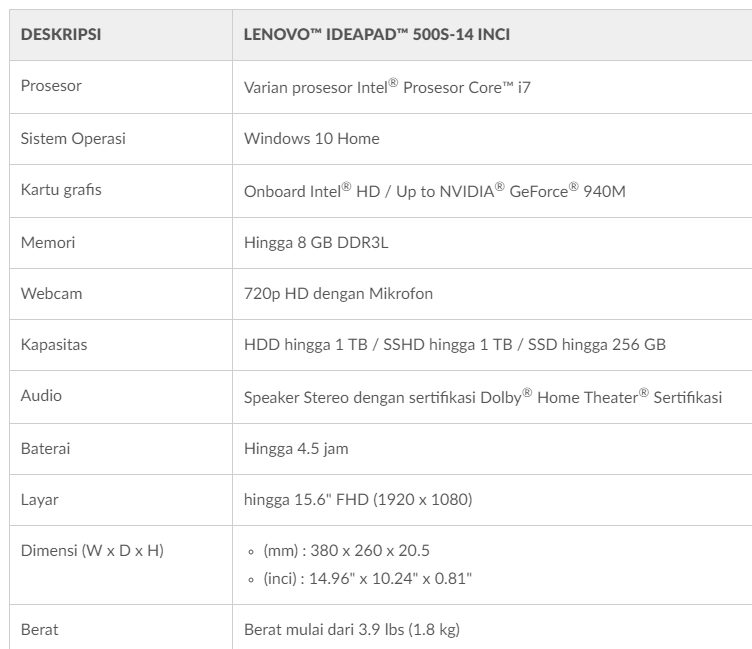The height and width of the screenshot is (649, 752).
Task: Select the Memori row label
Action: (x=48, y=242)
